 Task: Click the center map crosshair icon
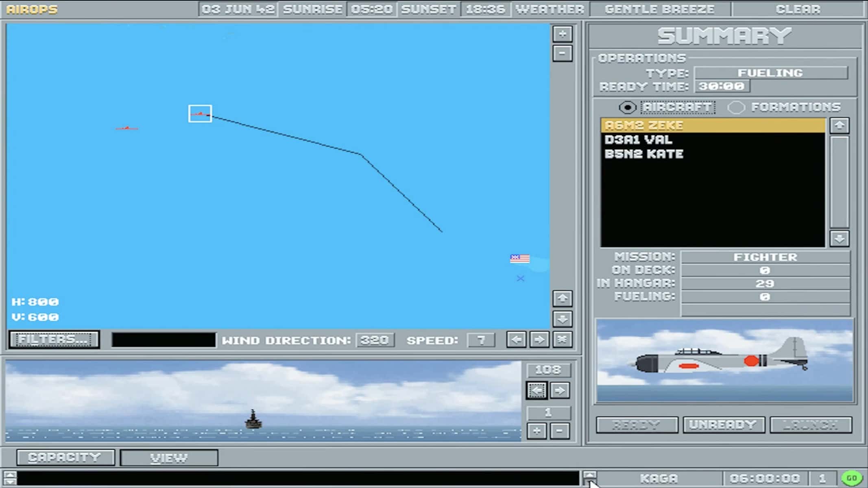(x=562, y=340)
